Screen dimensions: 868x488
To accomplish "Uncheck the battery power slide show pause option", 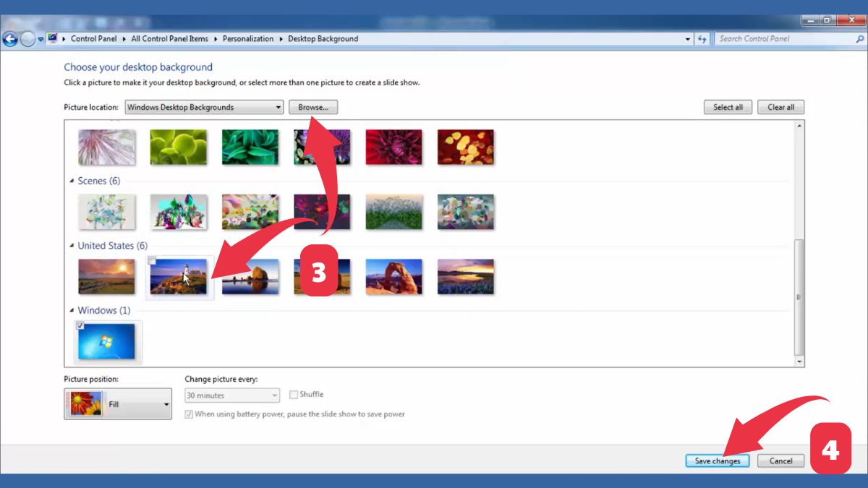I will [189, 414].
